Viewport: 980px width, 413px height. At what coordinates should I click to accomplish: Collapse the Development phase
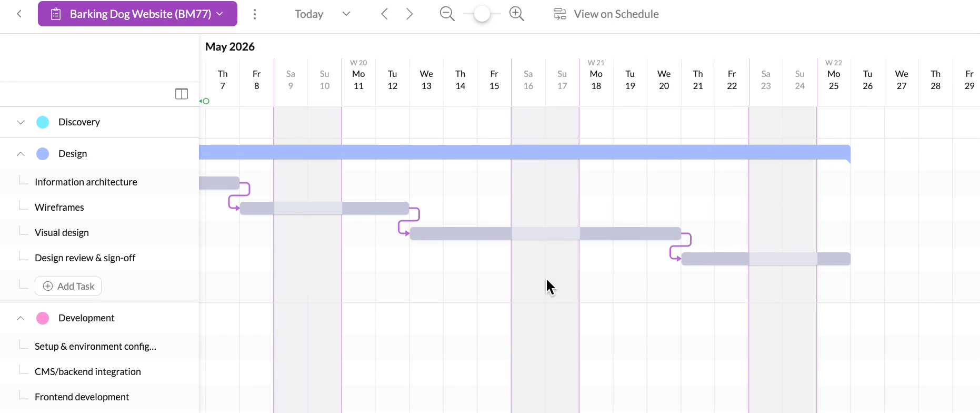pyautogui.click(x=21, y=318)
